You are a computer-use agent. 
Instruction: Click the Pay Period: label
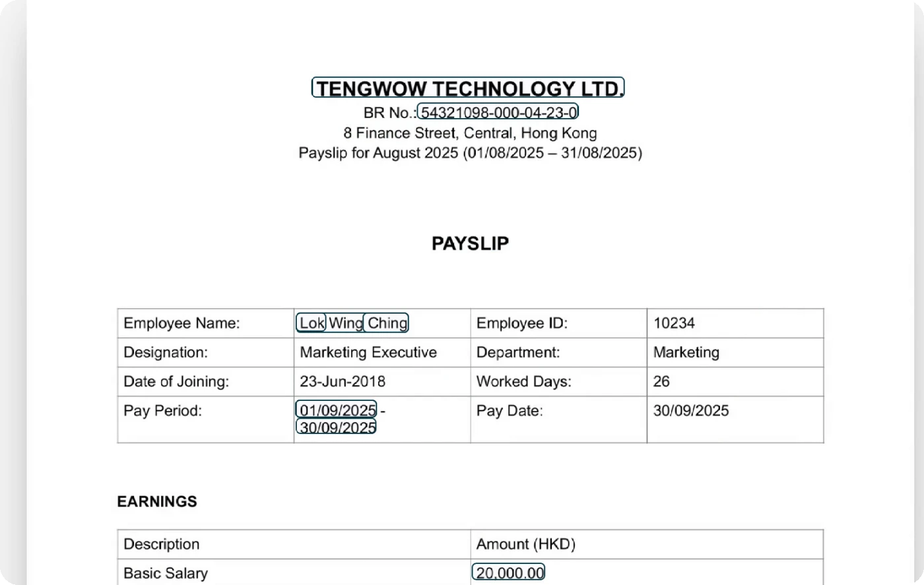click(x=162, y=410)
